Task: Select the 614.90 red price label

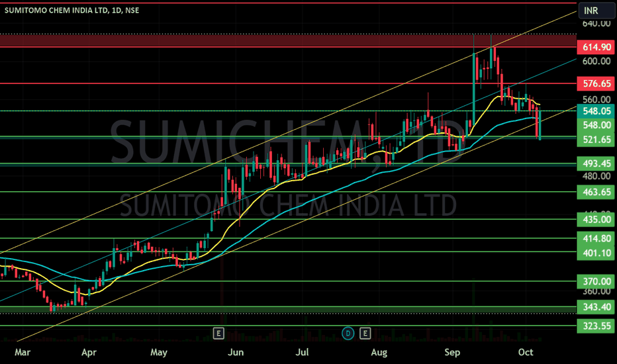Action: [596, 47]
